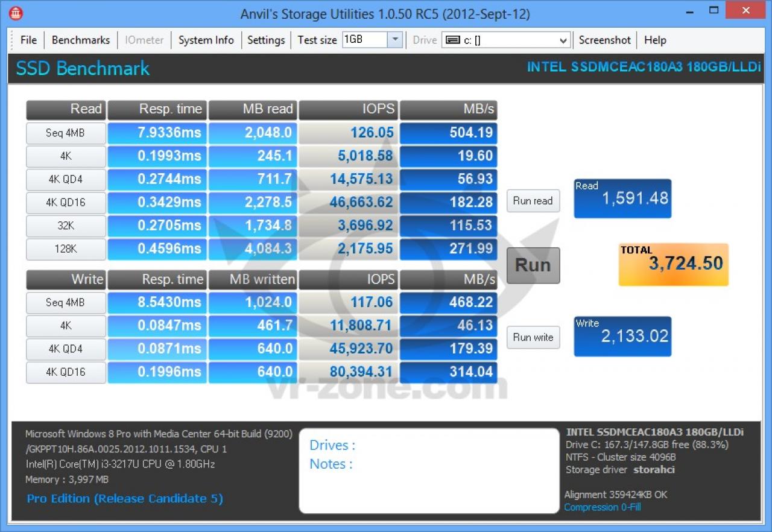
Task: Click the Read 4K QD4 row button
Action: click(x=66, y=180)
